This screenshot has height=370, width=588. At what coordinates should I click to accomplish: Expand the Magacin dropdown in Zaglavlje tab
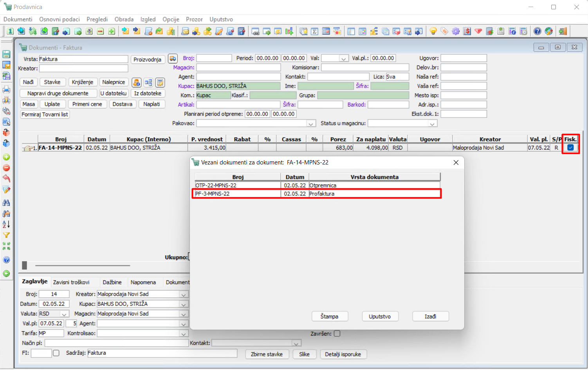(184, 314)
